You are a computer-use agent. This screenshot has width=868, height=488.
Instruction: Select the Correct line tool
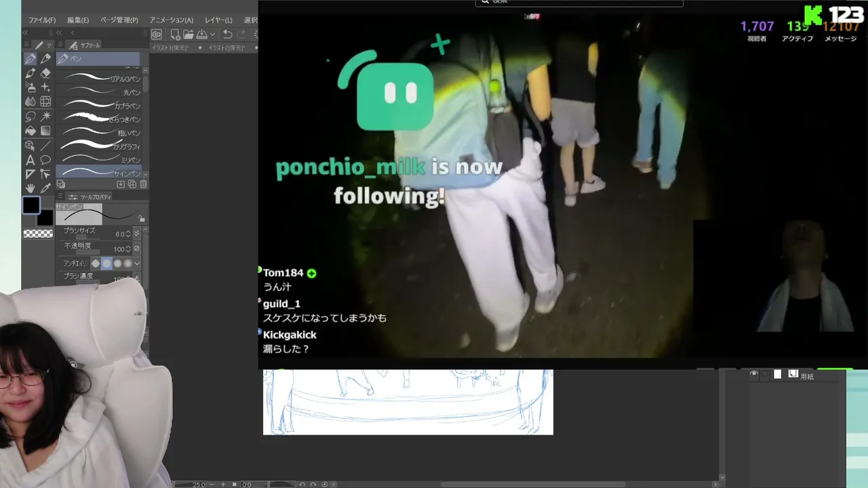pos(45,174)
